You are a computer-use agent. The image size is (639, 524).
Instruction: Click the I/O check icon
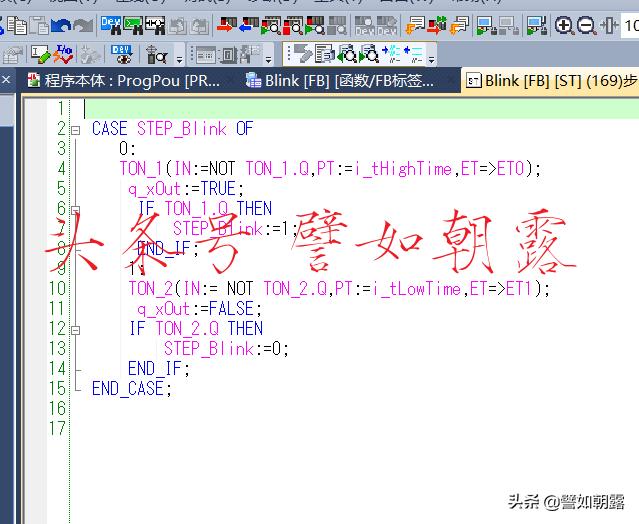tap(64, 54)
